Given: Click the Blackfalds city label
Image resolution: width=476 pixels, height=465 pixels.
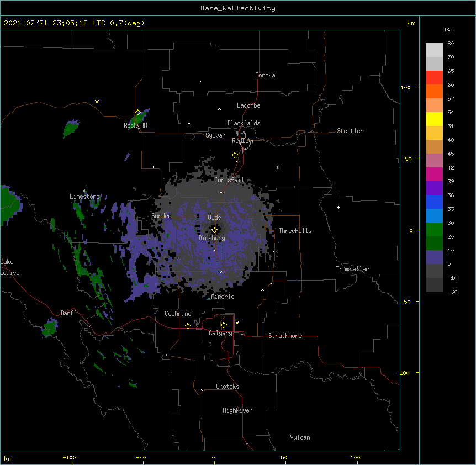Looking at the screenshot, I should pyautogui.click(x=244, y=123).
